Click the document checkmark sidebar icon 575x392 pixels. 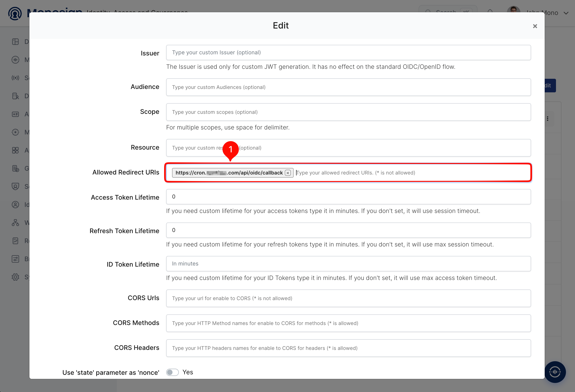coord(15,168)
